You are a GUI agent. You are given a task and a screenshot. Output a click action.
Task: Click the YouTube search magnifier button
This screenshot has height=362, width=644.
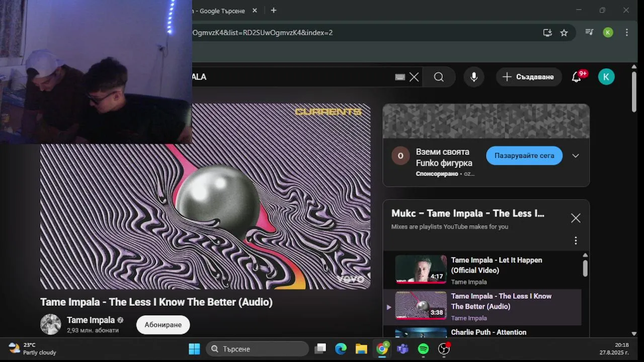pyautogui.click(x=439, y=77)
